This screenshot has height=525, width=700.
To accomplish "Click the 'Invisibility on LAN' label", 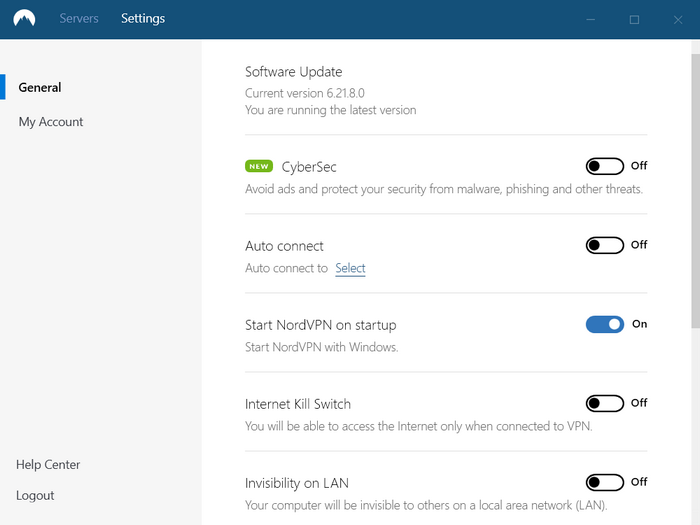I will coord(297,483).
